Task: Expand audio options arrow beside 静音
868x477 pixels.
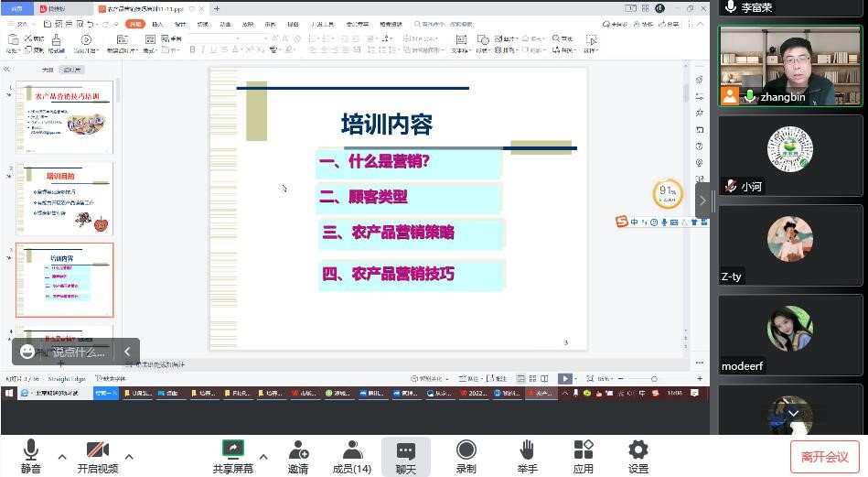Action: [62, 457]
